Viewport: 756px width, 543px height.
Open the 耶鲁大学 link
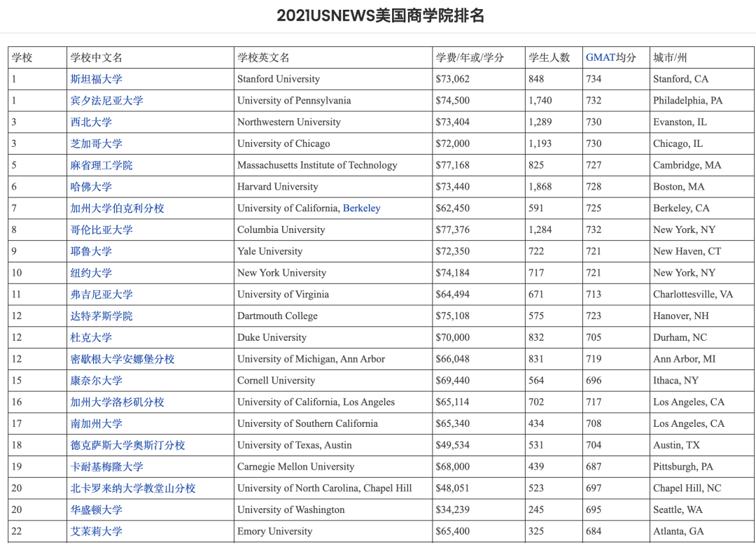coord(90,251)
